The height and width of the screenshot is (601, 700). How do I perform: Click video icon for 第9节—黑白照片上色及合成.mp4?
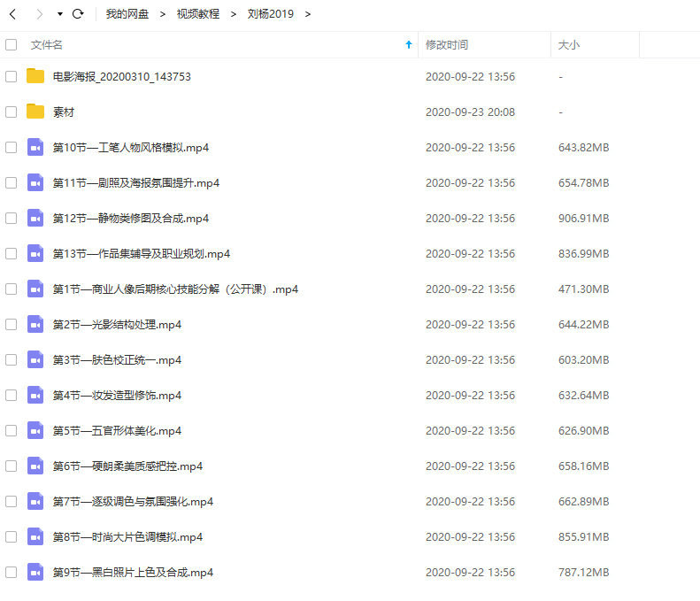click(x=35, y=572)
